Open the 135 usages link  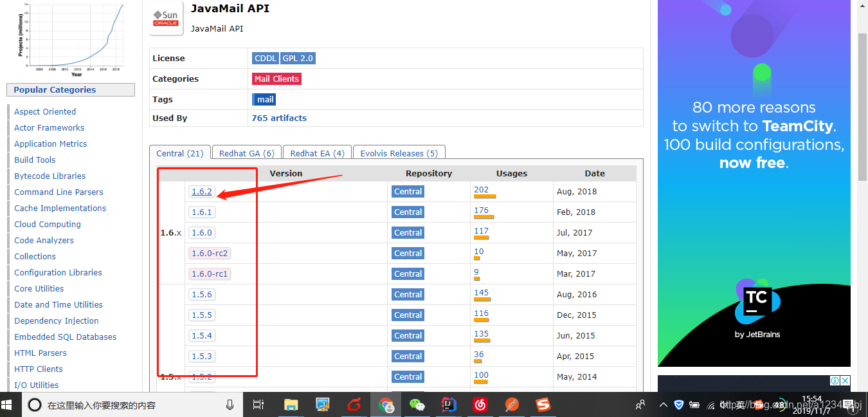point(482,334)
